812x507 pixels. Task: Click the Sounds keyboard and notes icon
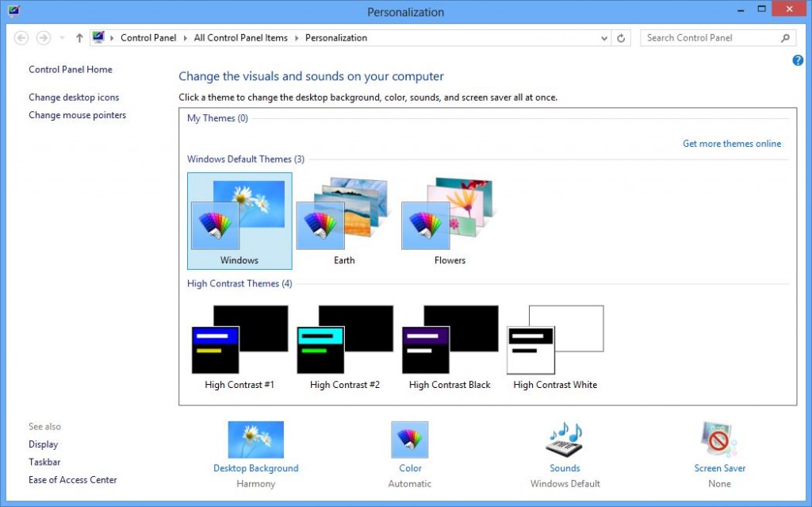[x=565, y=440]
